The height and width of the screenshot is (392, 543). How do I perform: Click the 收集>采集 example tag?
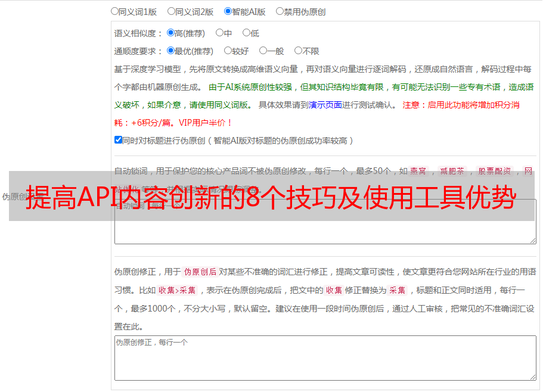177,291
